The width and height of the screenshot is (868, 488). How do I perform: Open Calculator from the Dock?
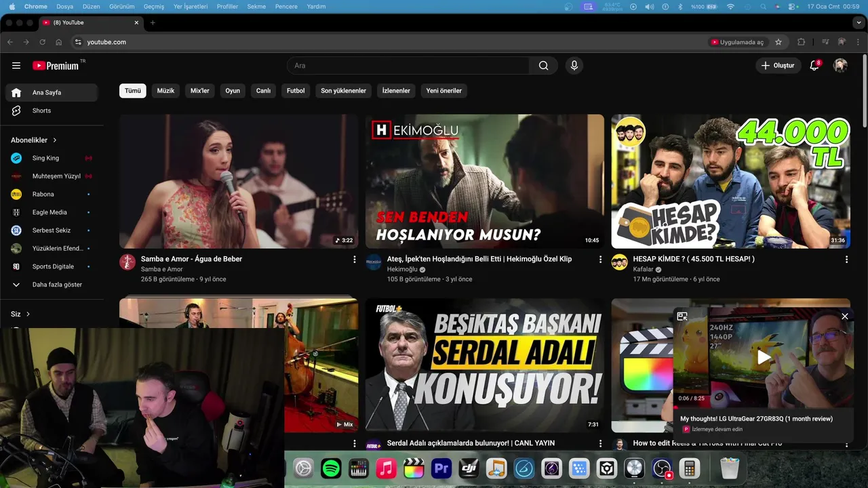pos(689,468)
